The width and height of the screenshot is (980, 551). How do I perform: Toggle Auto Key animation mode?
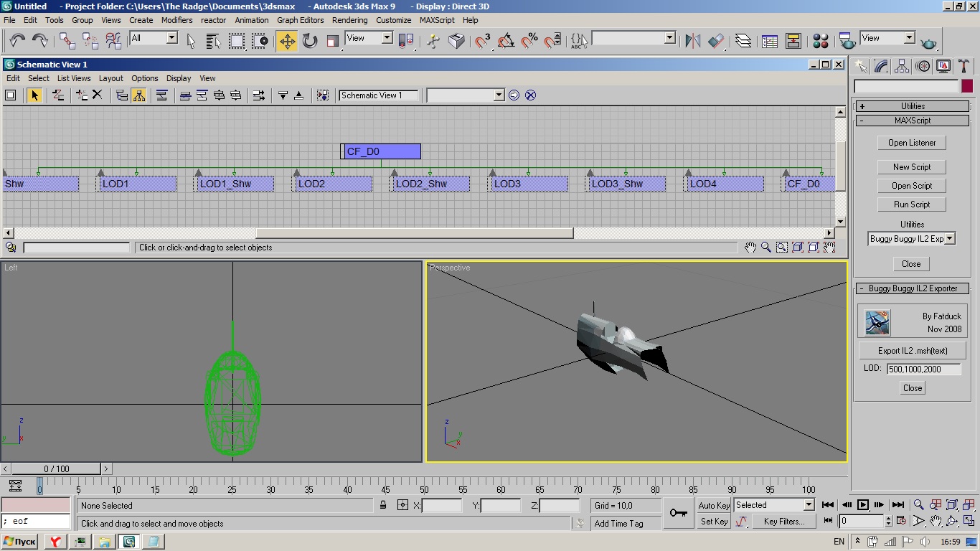(x=713, y=505)
